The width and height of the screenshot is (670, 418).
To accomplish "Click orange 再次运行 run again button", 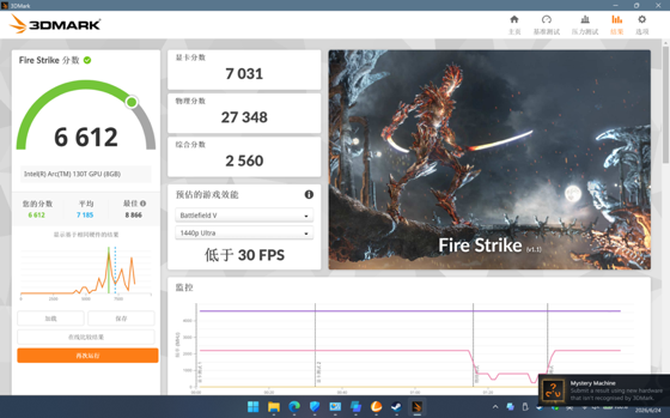I will click(x=88, y=355).
